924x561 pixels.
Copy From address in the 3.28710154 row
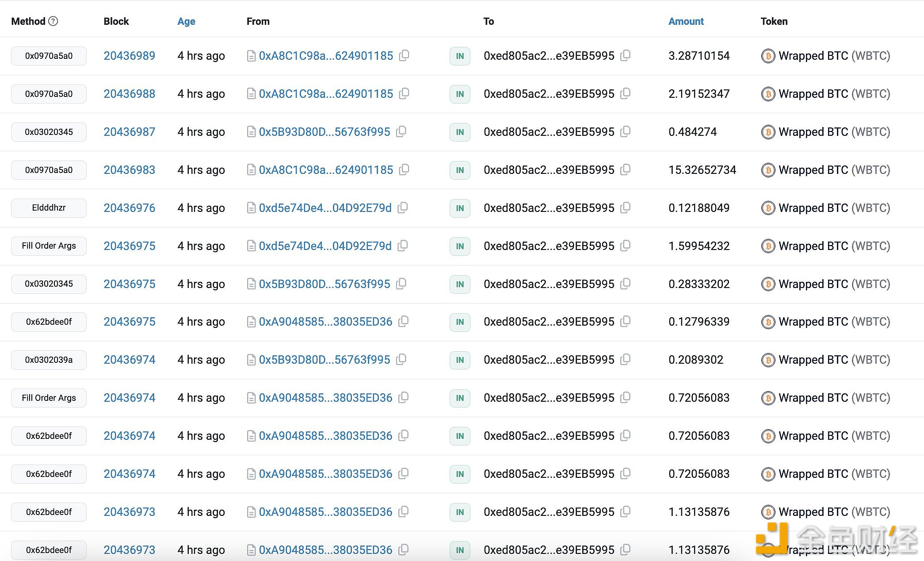point(404,55)
